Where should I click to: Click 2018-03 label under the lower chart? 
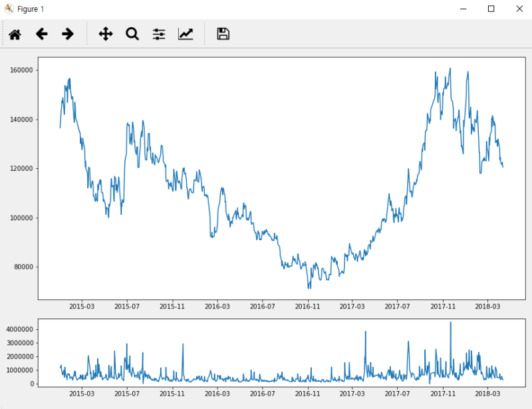click(487, 394)
